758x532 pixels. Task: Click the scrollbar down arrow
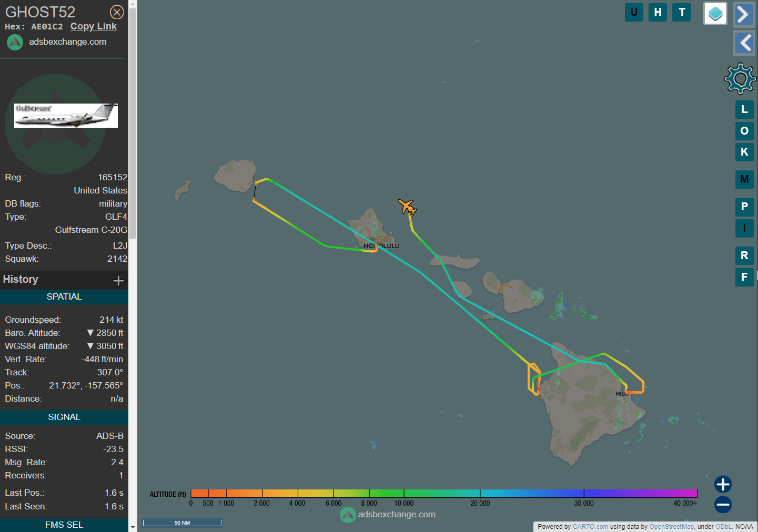coord(133,527)
